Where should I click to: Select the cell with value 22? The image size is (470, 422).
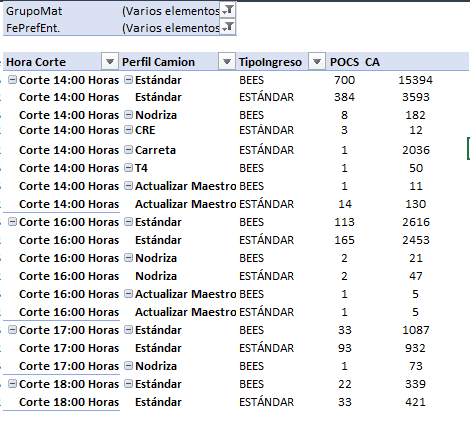tap(345, 384)
